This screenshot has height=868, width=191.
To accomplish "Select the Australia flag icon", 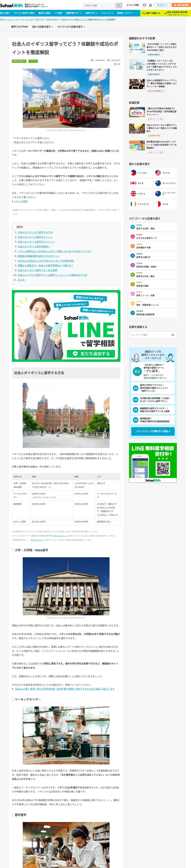I will 158,183.
